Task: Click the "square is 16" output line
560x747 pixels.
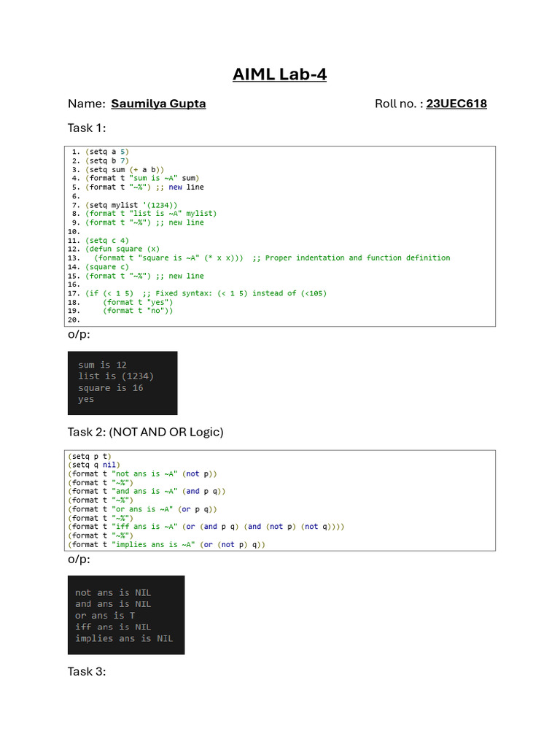Action: (111, 388)
